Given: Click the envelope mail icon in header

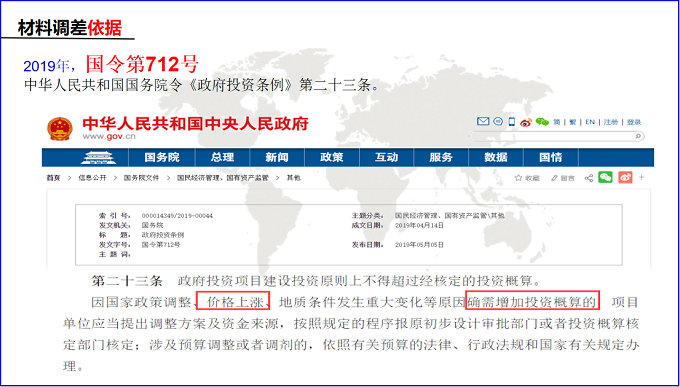Looking at the screenshot, I should [483, 121].
